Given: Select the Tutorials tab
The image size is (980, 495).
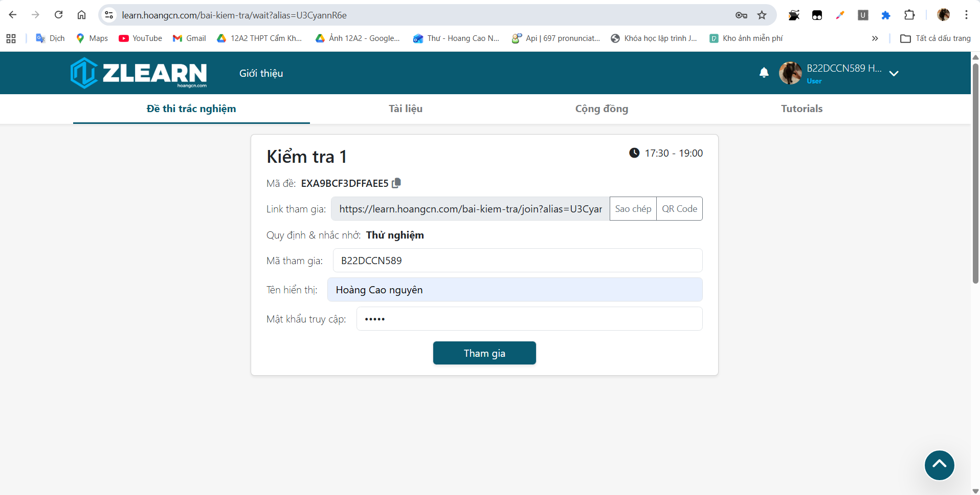Looking at the screenshot, I should 801,109.
